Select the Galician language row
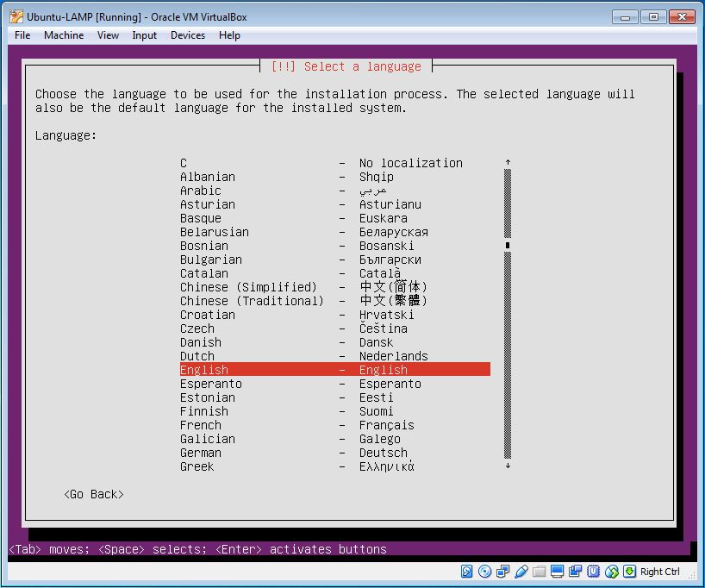 coord(335,439)
